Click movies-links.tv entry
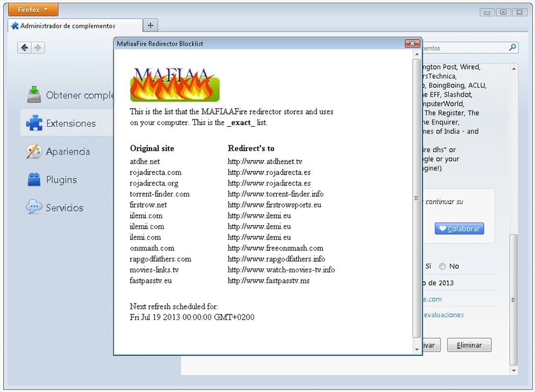535x392 pixels. [154, 270]
